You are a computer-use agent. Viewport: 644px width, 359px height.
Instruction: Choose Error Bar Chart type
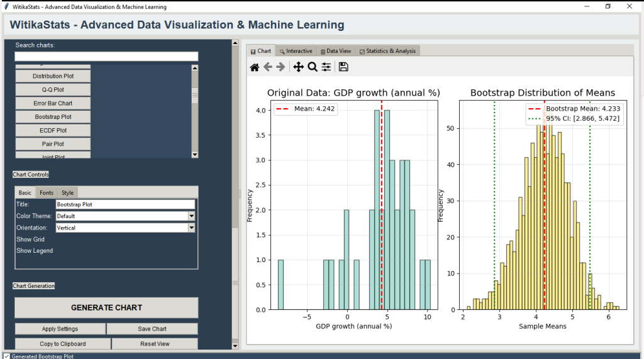53,103
